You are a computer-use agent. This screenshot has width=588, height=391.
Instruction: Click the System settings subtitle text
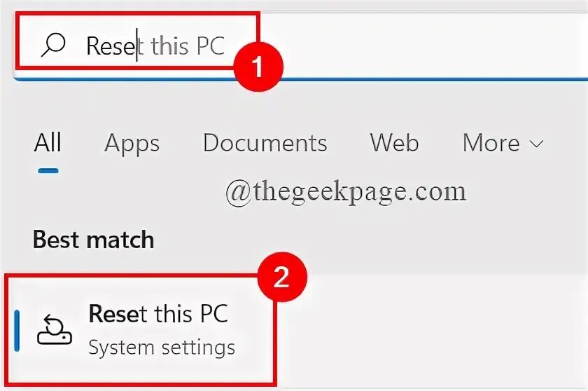point(162,348)
